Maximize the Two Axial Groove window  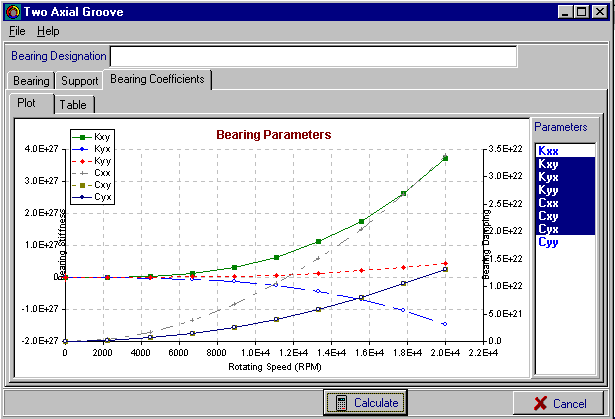[x=580, y=11]
